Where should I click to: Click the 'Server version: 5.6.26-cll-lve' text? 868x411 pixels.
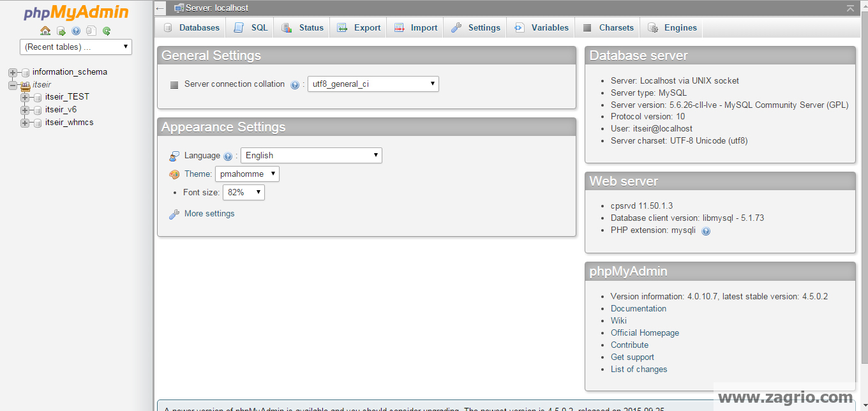[730, 105]
